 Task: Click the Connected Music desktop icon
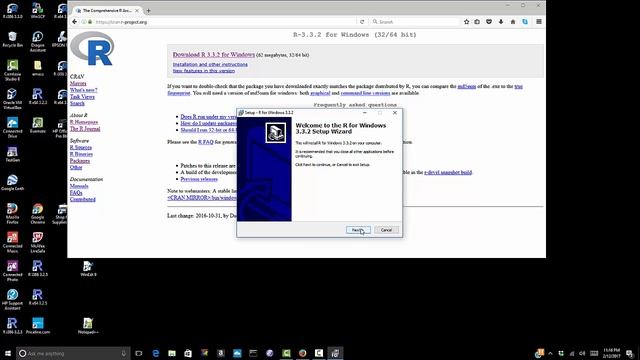coord(12,242)
